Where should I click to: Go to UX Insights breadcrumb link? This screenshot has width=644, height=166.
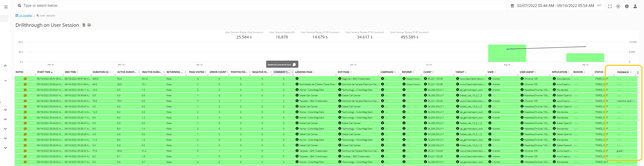point(25,16)
